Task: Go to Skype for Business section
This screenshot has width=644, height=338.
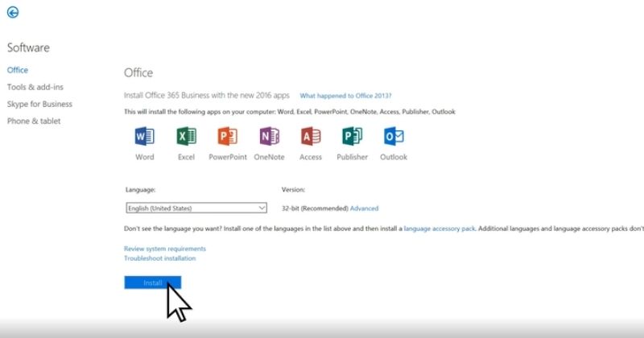Action: [x=39, y=105]
